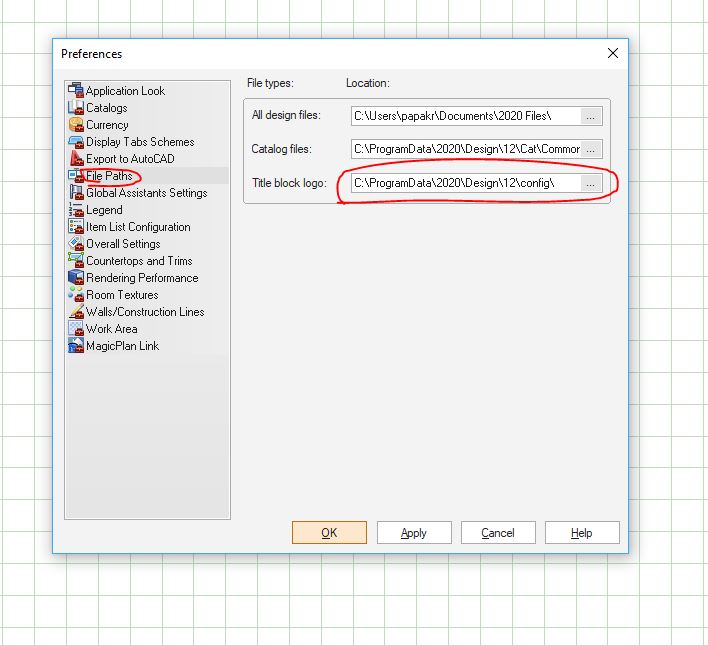This screenshot has height=645, width=708.
Task: Apply the preference changes
Action: coord(414,533)
